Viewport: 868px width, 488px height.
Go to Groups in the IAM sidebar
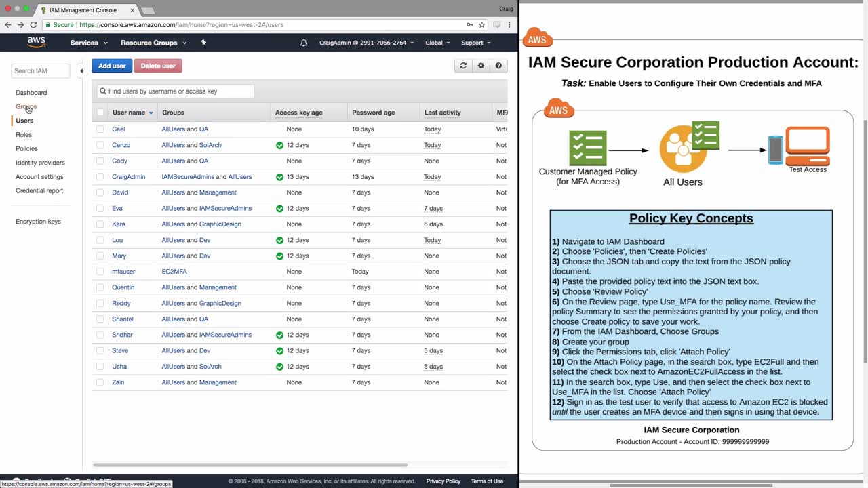pyautogui.click(x=26, y=107)
